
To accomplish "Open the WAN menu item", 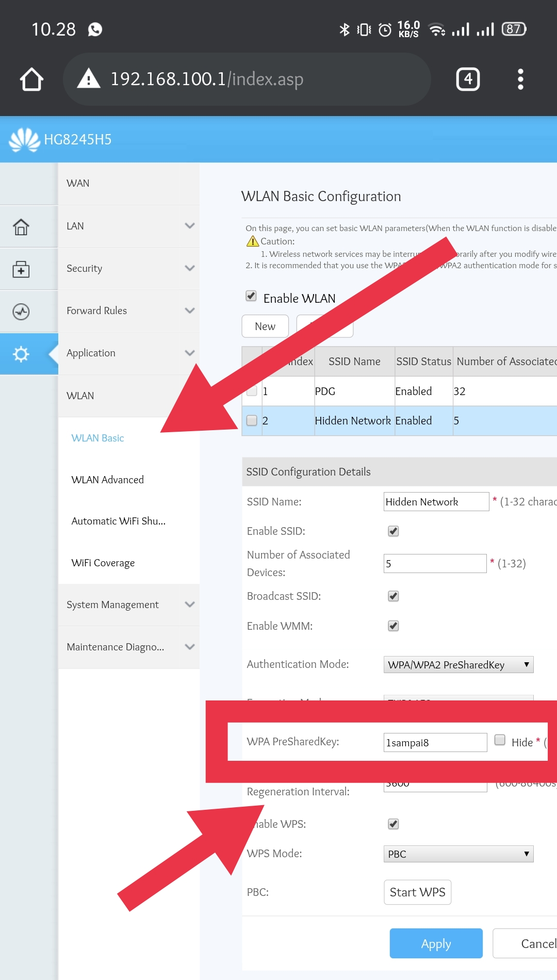I will 129,184.
